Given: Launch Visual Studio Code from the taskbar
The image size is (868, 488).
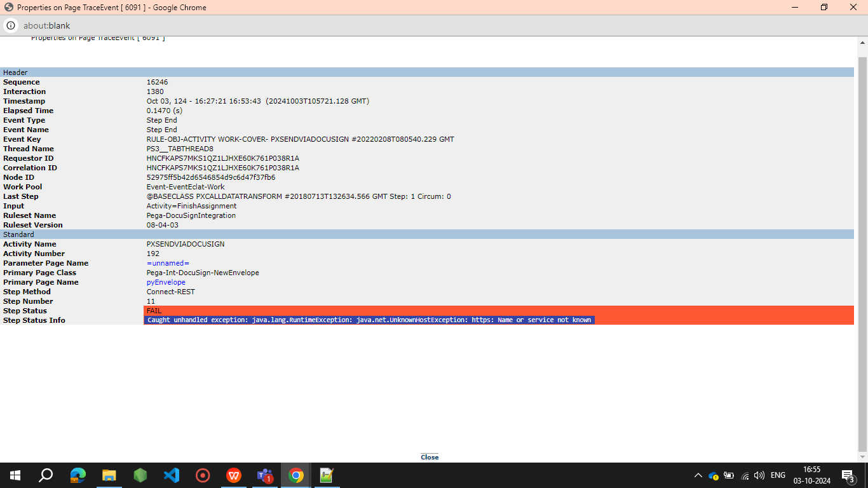Looking at the screenshot, I should pyautogui.click(x=171, y=475).
